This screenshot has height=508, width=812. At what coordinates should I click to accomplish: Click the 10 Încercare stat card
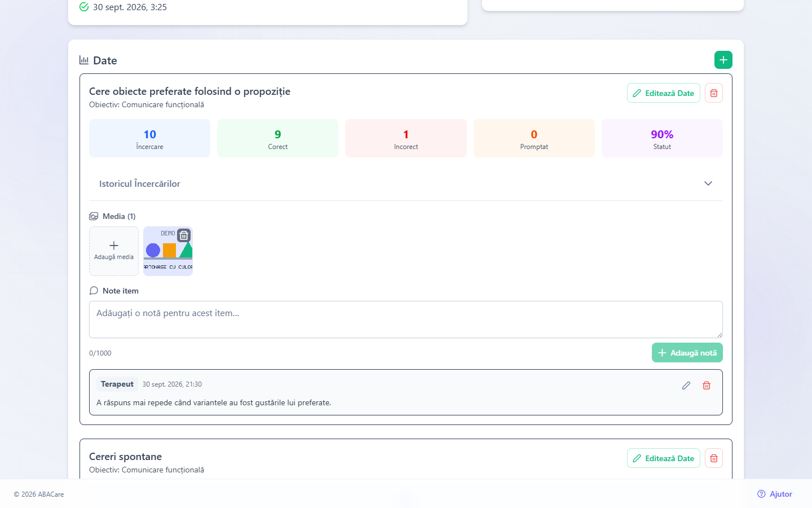pyautogui.click(x=149, y=138)
